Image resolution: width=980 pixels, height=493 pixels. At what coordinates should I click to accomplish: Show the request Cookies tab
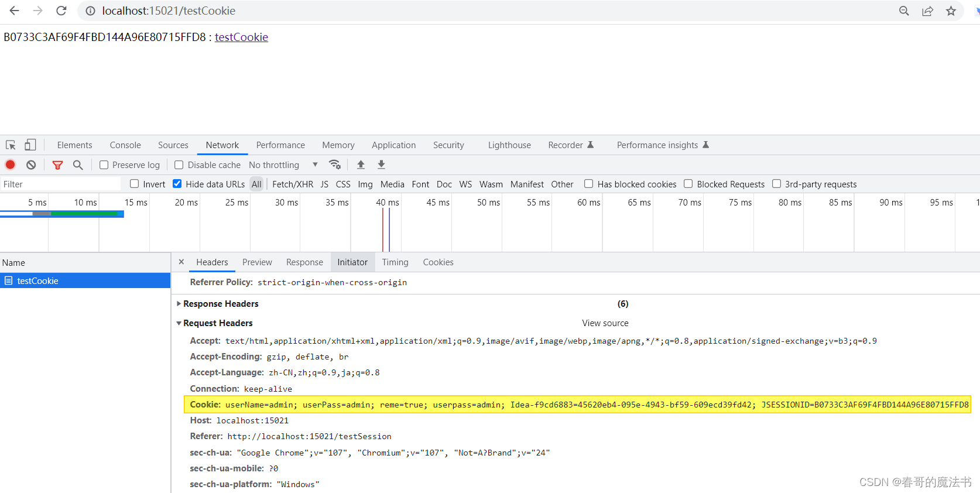coord(438,262)
